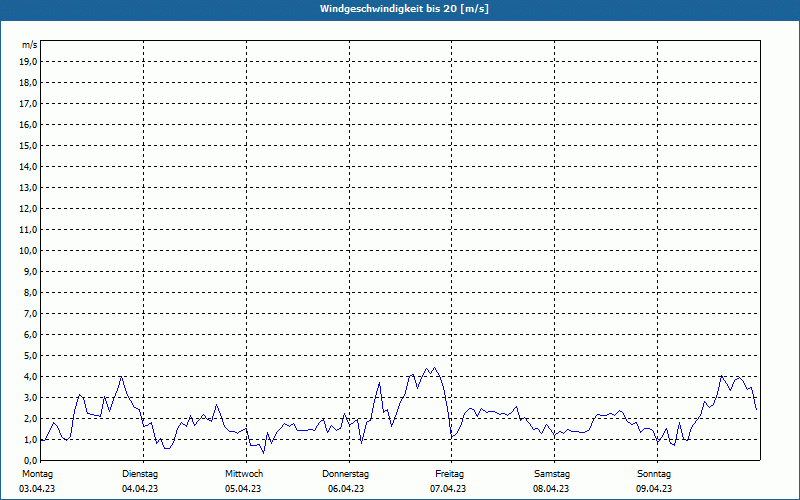The height and width of the screenshot is (500, 800).
Task: Click the date 03.04.23
Action: 37,489
